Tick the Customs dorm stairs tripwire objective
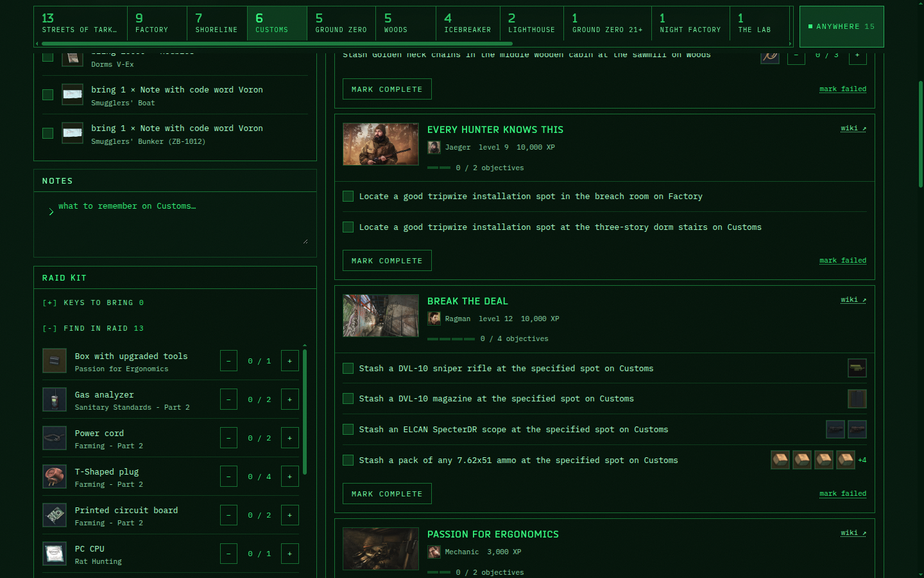 pyautogui.click(x=348, y=227)
